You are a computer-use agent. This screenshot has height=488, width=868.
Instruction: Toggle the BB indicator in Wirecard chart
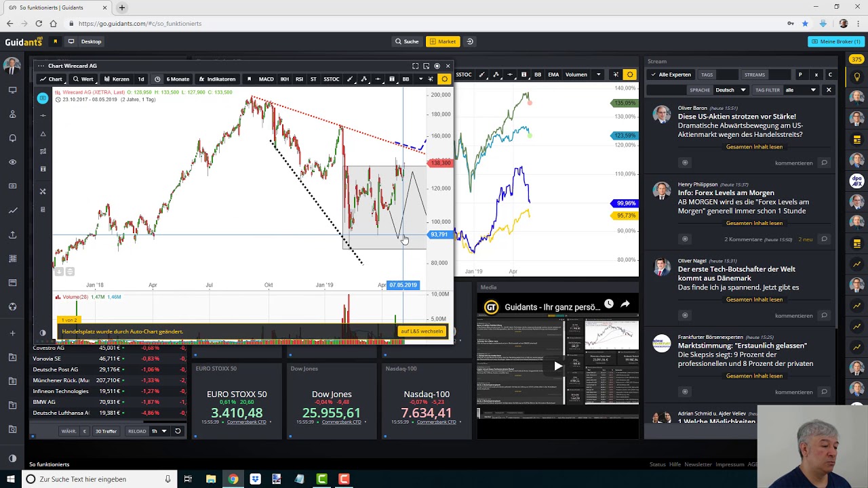pos(406,79)
